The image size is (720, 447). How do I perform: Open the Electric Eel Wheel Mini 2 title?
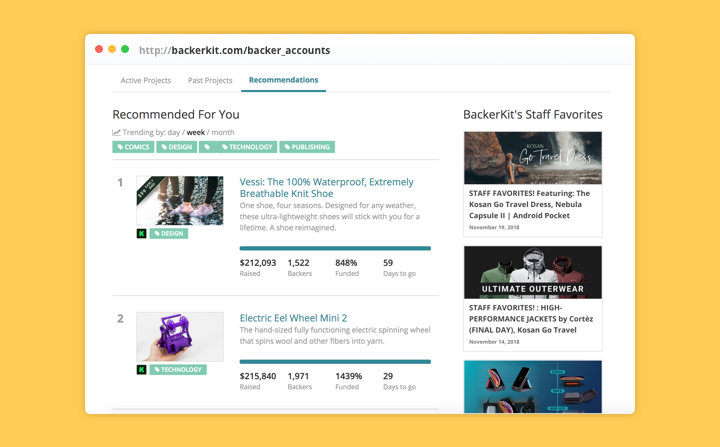pyautogui.click(x=293, y=318)
